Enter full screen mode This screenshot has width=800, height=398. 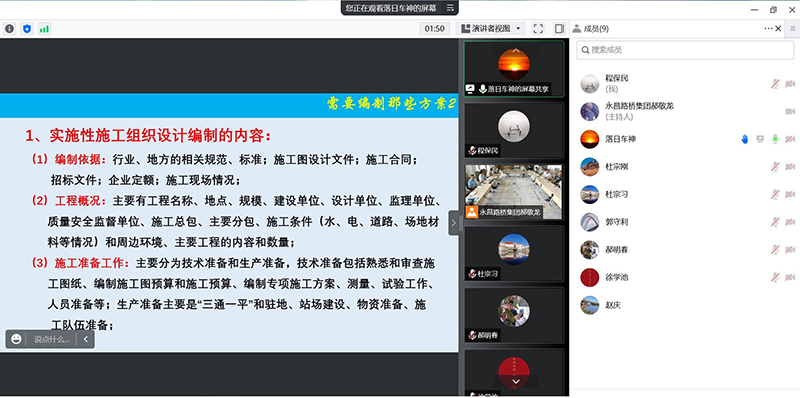[x=538, y=29]
